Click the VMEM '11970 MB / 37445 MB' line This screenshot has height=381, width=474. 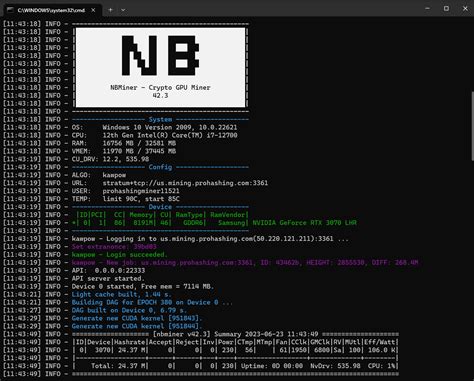(124, 151)
